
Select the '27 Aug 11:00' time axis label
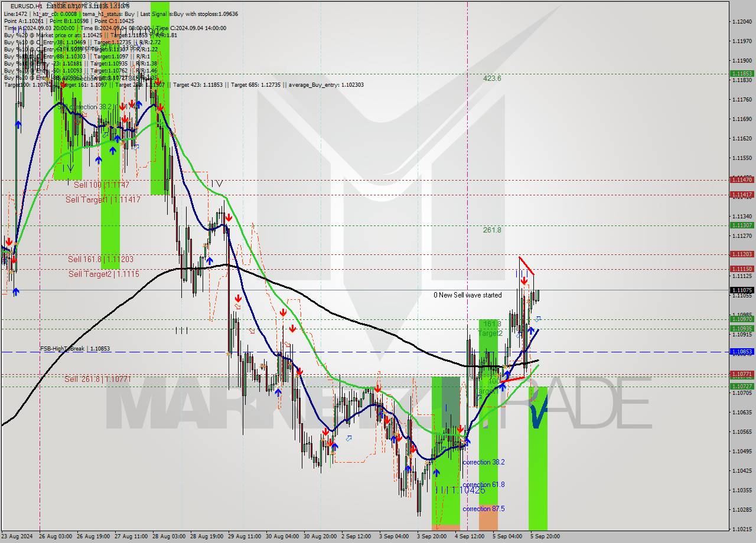click(131, 537)
